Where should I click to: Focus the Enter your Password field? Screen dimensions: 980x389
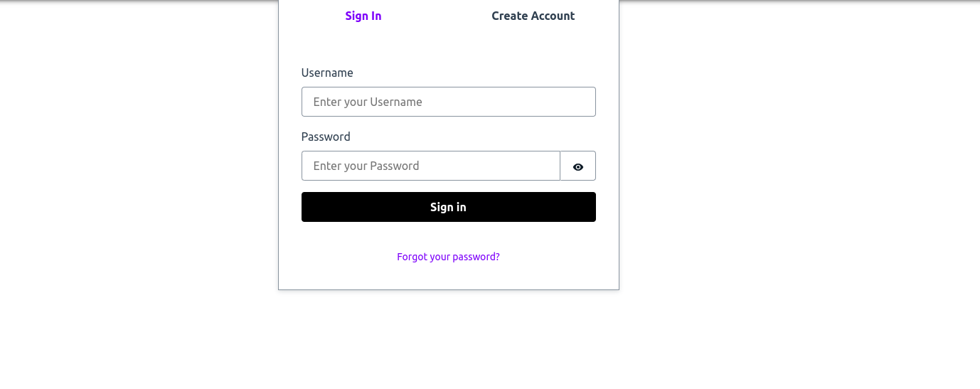(430, 166)
